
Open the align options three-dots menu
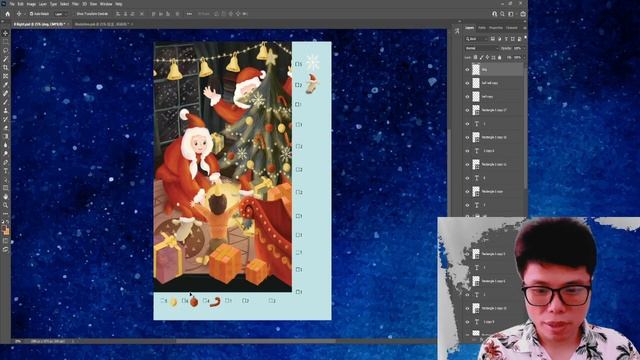point(189,14)
